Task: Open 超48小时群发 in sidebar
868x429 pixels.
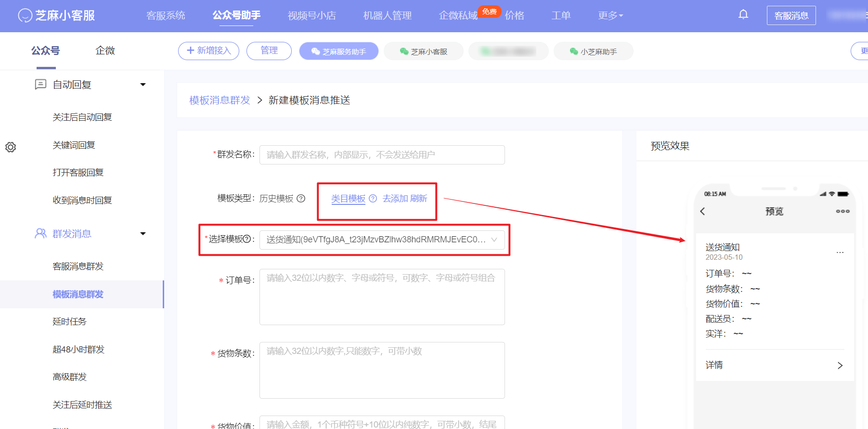Action: click(78, 350)
